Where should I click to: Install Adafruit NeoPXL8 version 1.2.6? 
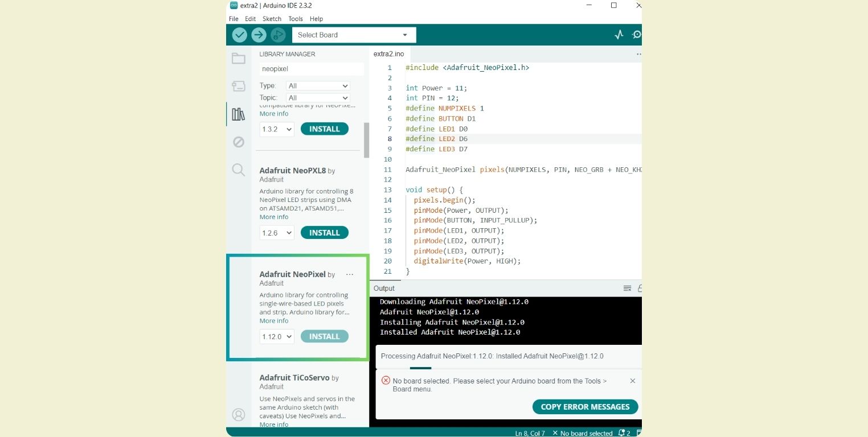pos(325,233)
